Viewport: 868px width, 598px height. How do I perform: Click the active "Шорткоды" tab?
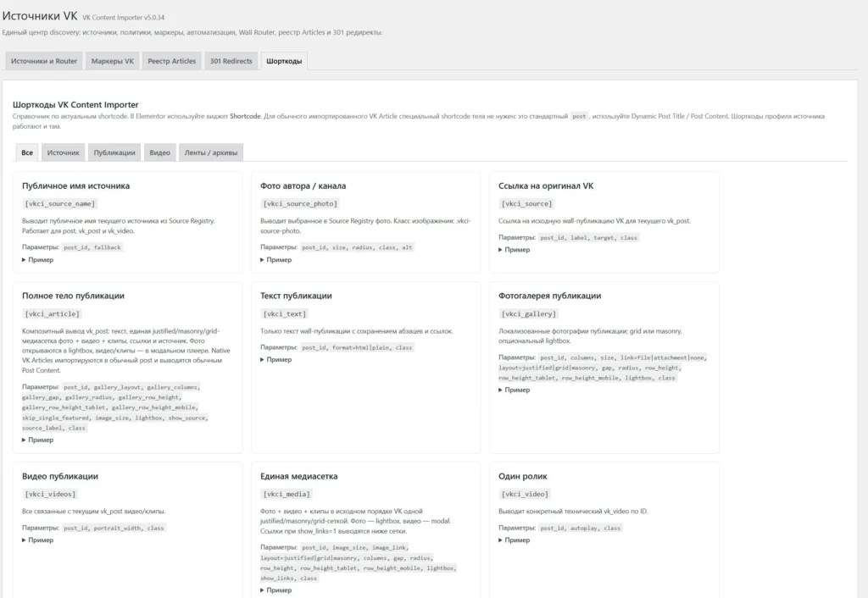pos(284,61)
